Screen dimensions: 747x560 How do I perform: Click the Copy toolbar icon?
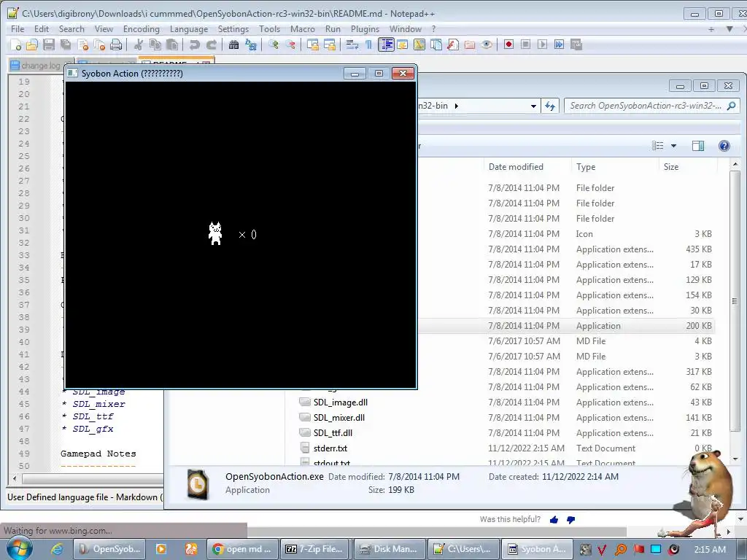click(x=155, y=44)
